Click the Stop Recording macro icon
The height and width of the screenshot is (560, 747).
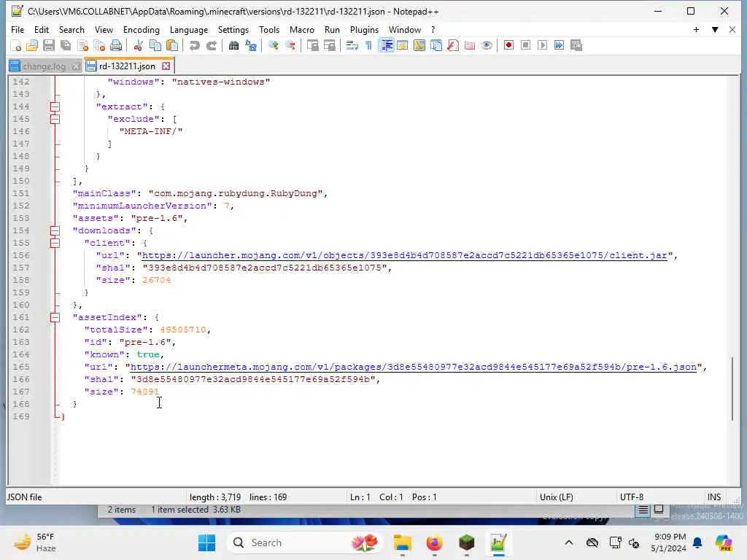pos(525,45)
